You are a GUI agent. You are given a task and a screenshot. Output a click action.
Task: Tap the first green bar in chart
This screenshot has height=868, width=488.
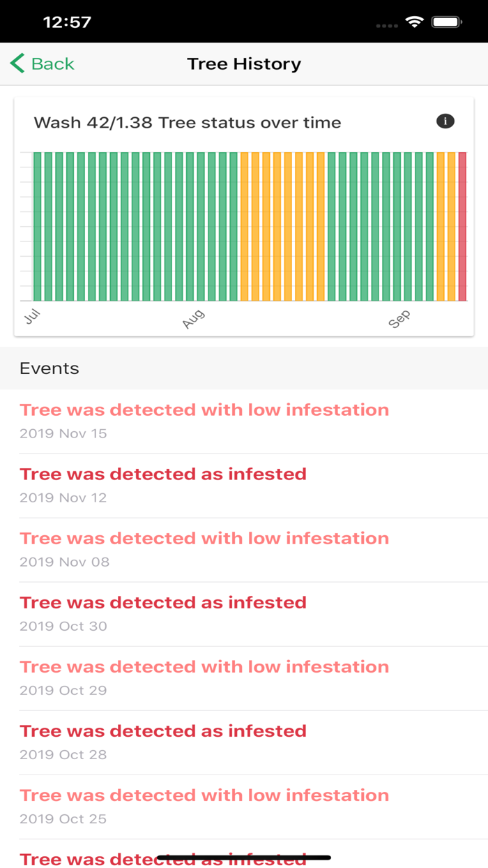pyautogui.click(x=38, y=227)
